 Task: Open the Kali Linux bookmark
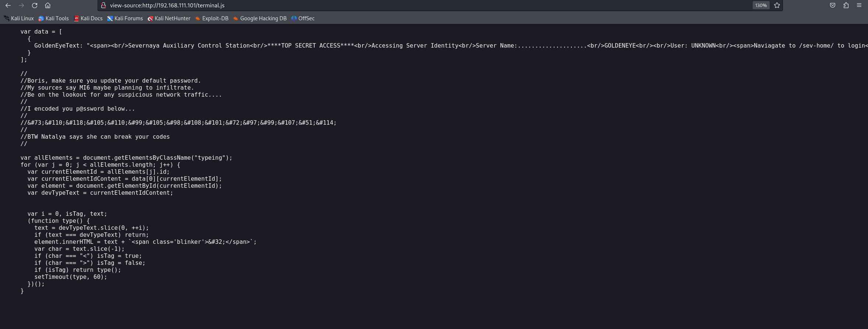tap(19, 18)
